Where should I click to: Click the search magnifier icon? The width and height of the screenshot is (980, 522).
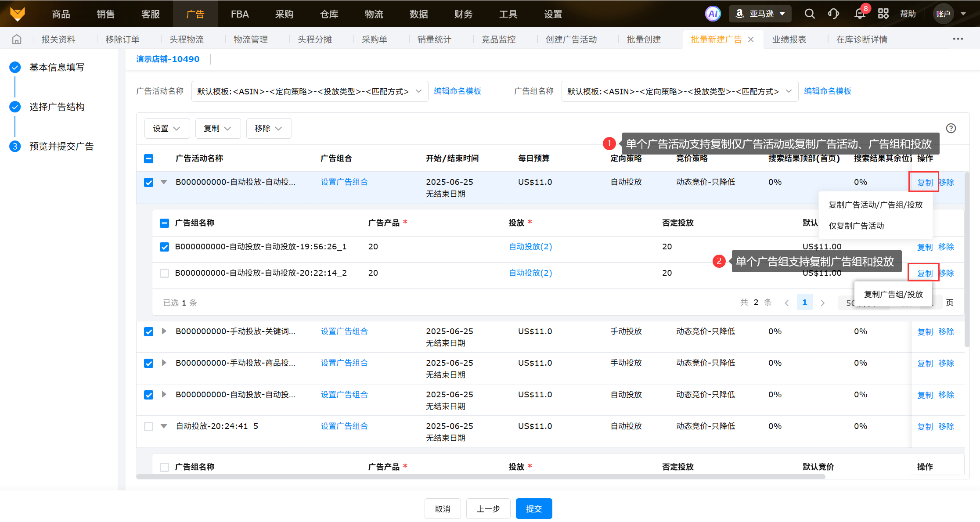pos(810,14)
